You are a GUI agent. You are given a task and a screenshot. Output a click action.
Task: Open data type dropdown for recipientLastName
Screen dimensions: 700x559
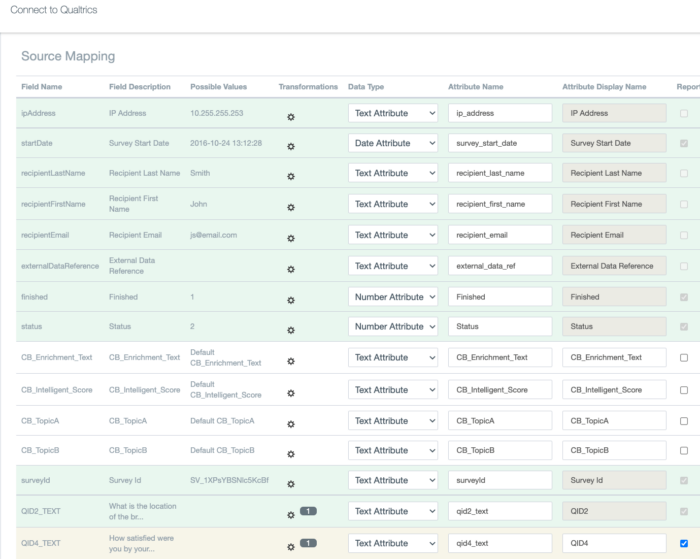pyautogui.click(x=393, y=173)
